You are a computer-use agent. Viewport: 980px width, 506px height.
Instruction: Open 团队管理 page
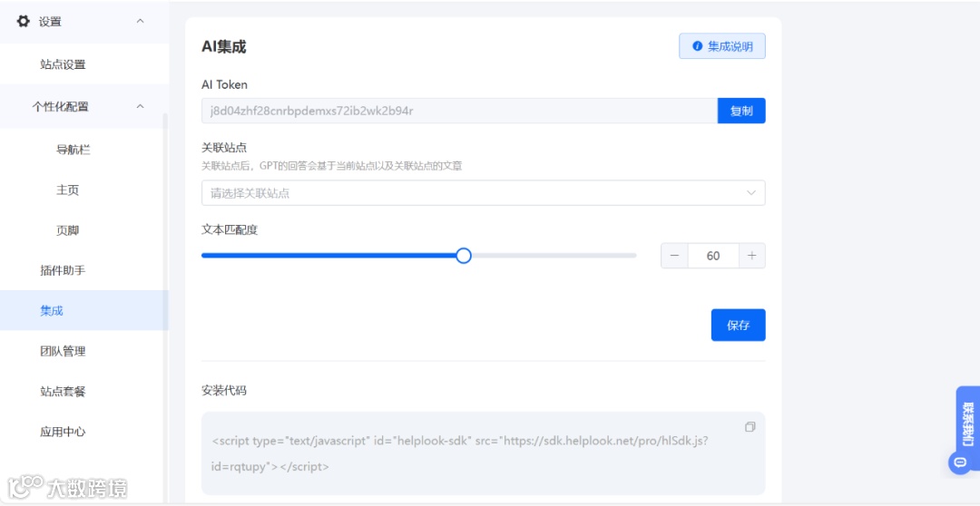[x=63, y=351]
